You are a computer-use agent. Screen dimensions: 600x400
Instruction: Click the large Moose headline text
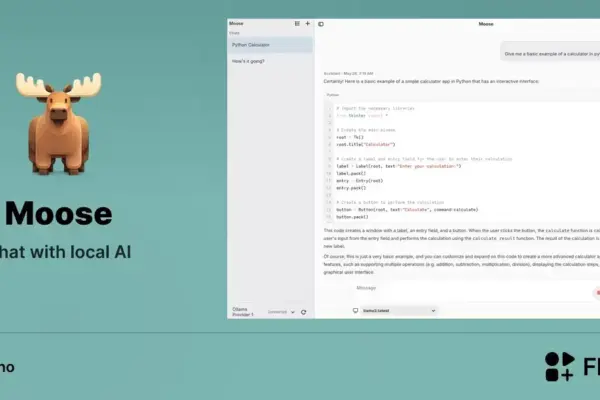click(59, 214)
